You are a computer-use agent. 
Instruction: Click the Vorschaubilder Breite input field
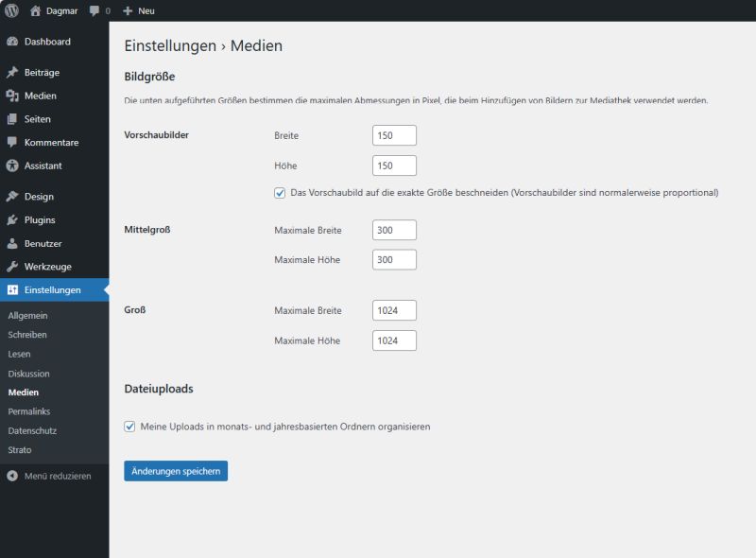pos(394,135)
